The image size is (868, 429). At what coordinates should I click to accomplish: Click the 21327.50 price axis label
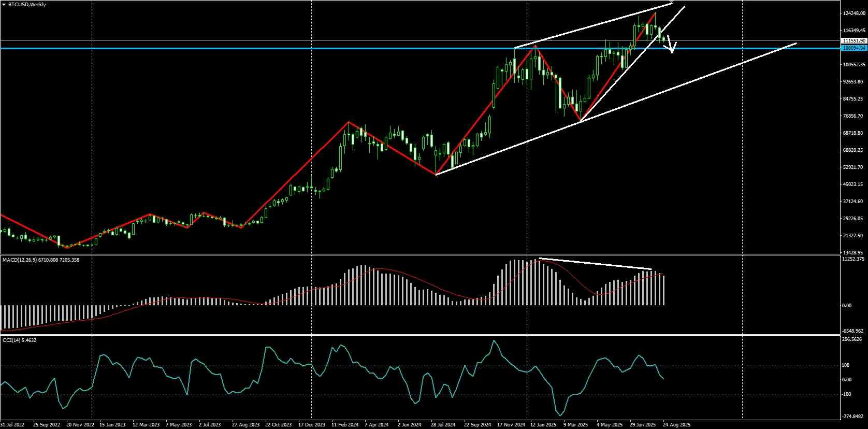click(x=853, y=236)
